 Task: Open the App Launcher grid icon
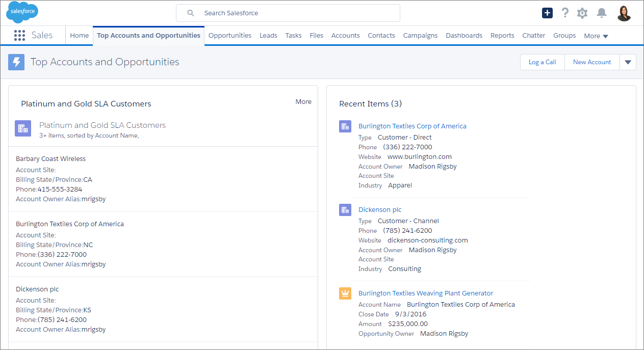pyautogui.click(x=19, y=35)
